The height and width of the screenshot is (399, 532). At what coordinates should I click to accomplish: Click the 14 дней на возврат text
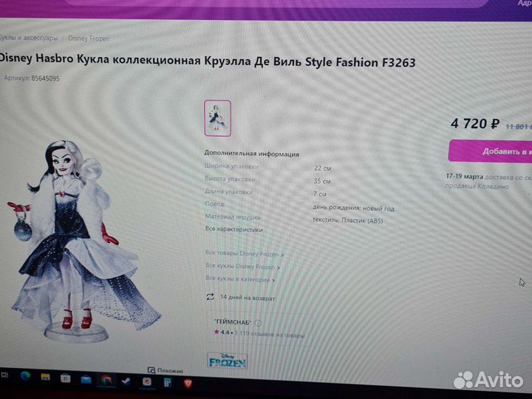coord(248,298)
